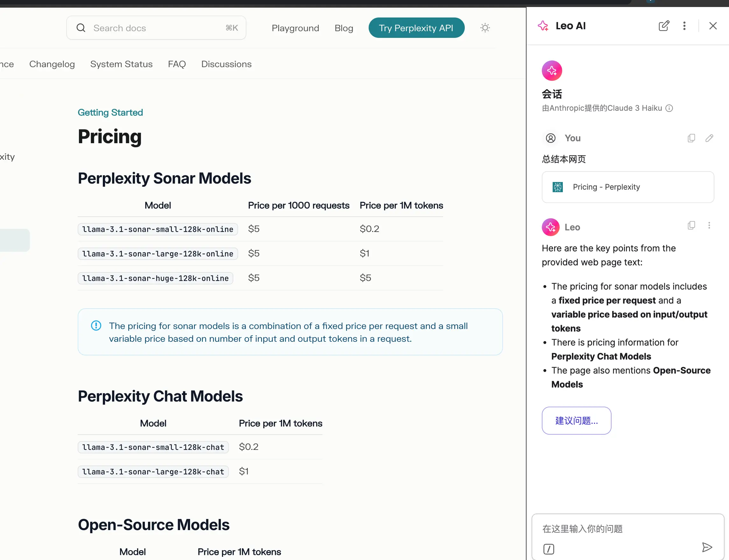Click the info icon beside Claude 3 Haiku
This screenshot has height=560, width=729.
669,108
